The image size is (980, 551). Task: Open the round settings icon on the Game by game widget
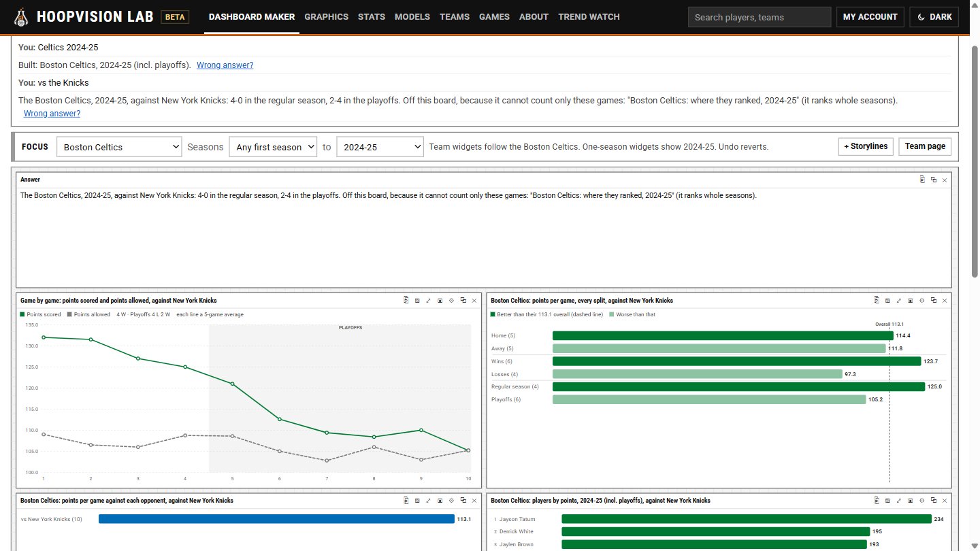[451, 300]
